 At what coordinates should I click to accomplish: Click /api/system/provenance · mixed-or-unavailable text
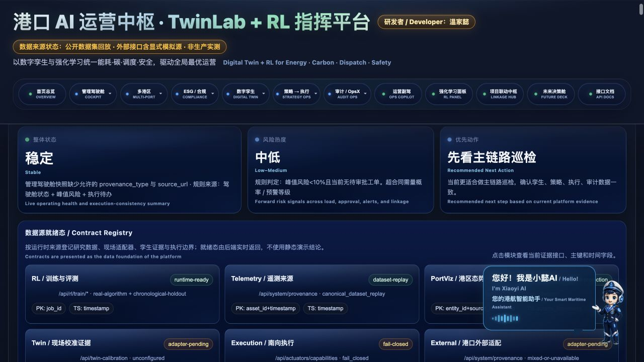coord(521,358)
